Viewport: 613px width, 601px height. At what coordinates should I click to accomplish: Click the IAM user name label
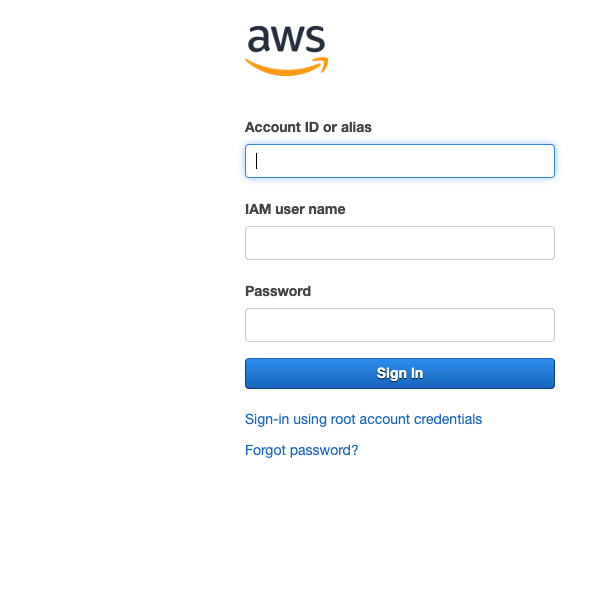[295, 209]
